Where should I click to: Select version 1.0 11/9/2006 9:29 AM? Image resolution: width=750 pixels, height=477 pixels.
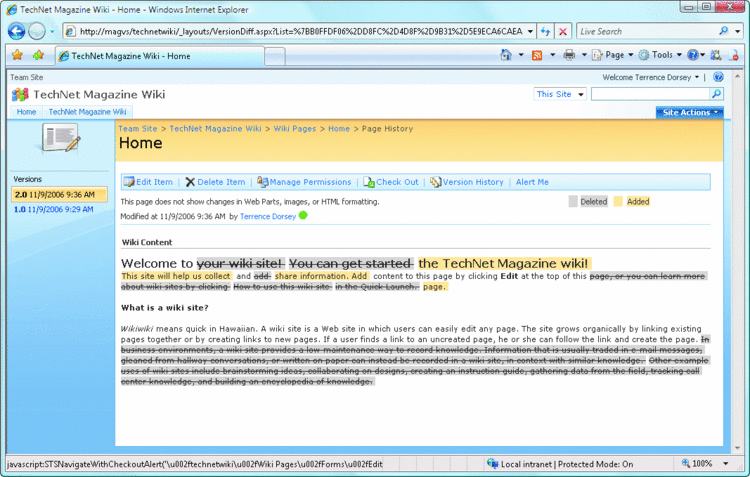click(x=54, y=209)
